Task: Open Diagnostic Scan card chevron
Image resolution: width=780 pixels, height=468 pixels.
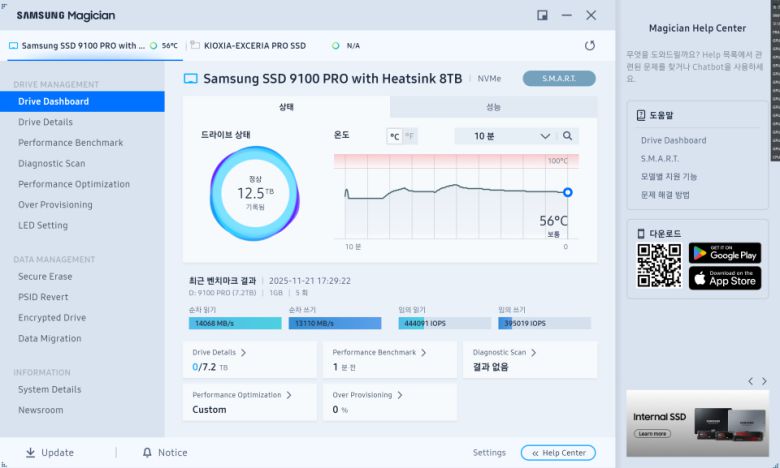Action: [x=533, y=353]
